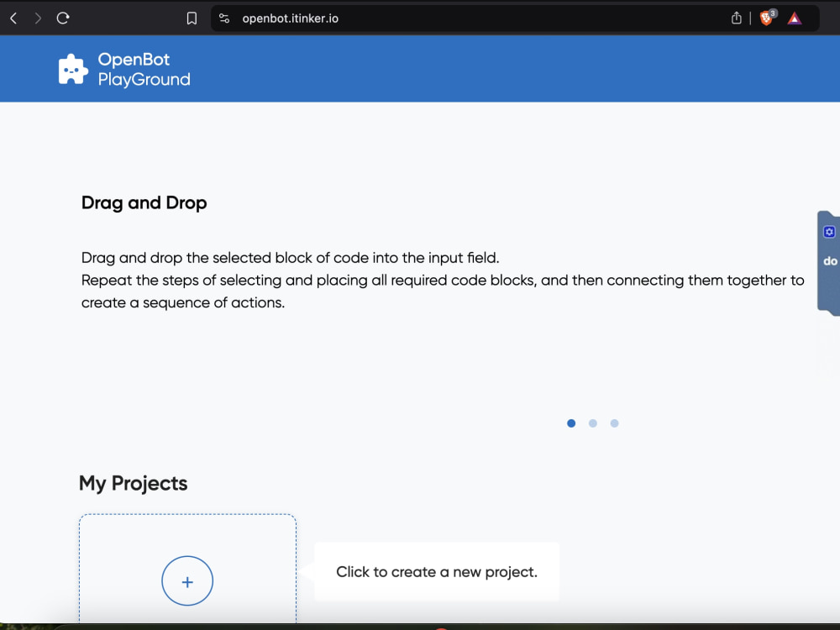This screenshot has height=630, width=840.
Task: Open the share icon in the toolbar
Action: 737,18
